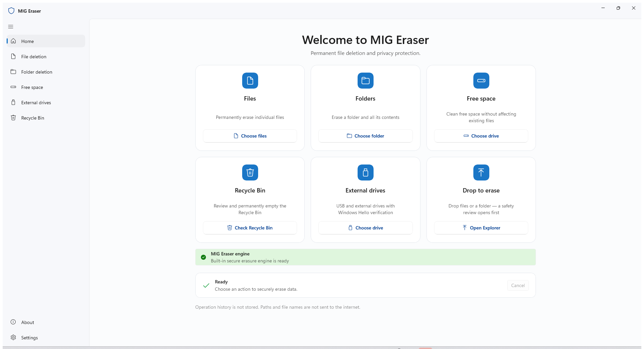The width and height of the screenshot is (644, 349).
Task: Click the Files card title
Action: (250, 99)
